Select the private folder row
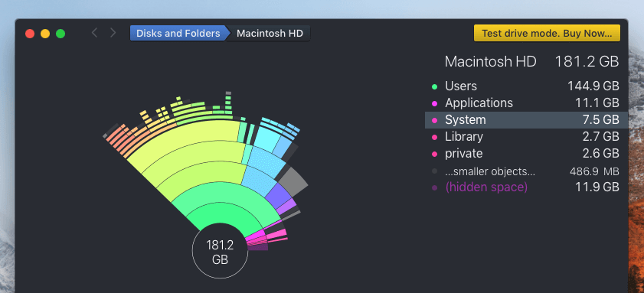This screenshot has width=644, height=293. pos(526,154)
